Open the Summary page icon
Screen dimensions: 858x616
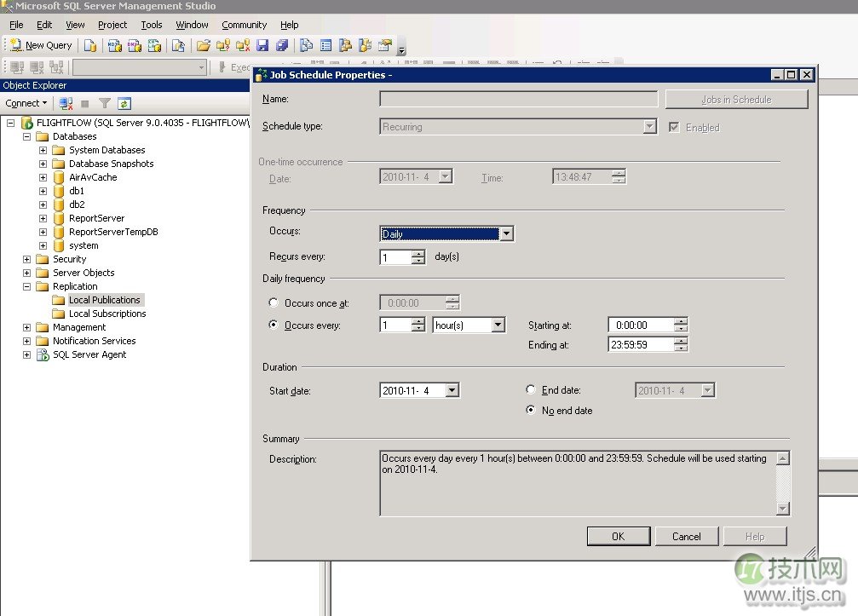326,45
